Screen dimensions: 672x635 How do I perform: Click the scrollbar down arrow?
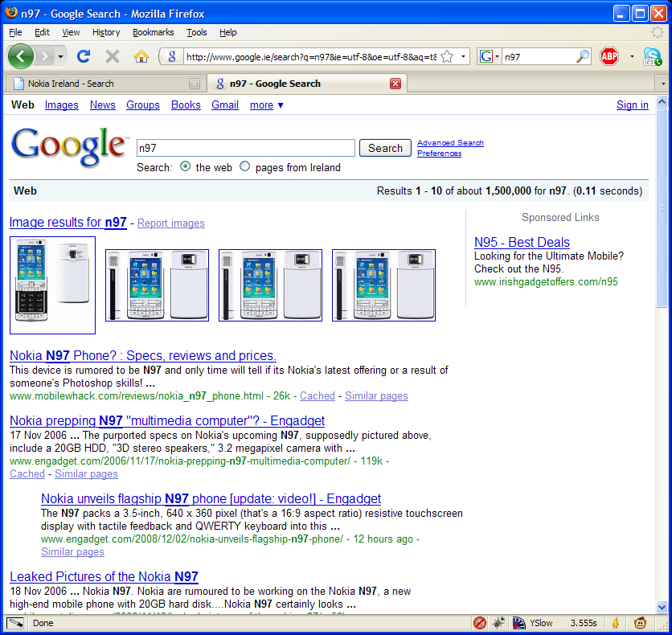point(662,607)
